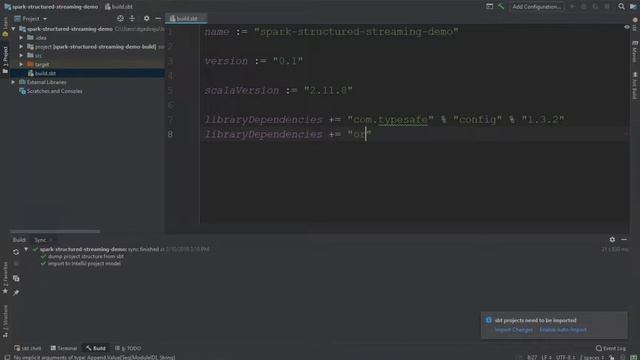Image resolution: width=640 pixels, height=360 pixels.
Task: Click the Build Project hammer icon
Action: point(501,7)
